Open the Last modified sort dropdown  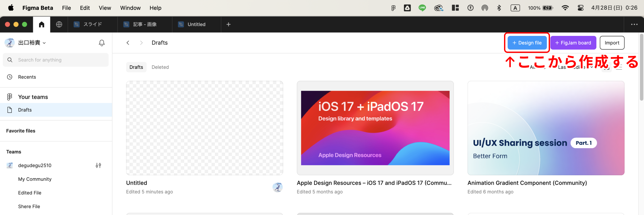pyautogui.click(x=575, y=67)
